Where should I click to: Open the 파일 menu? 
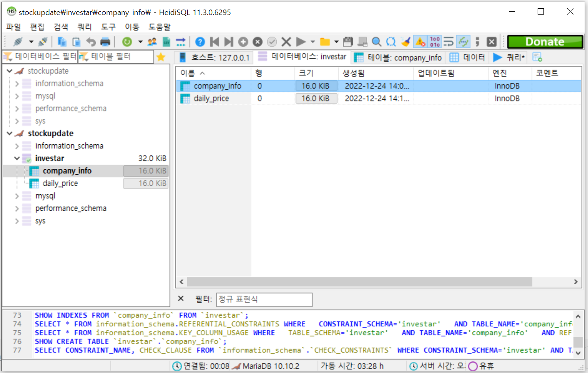tap(13, 27)
